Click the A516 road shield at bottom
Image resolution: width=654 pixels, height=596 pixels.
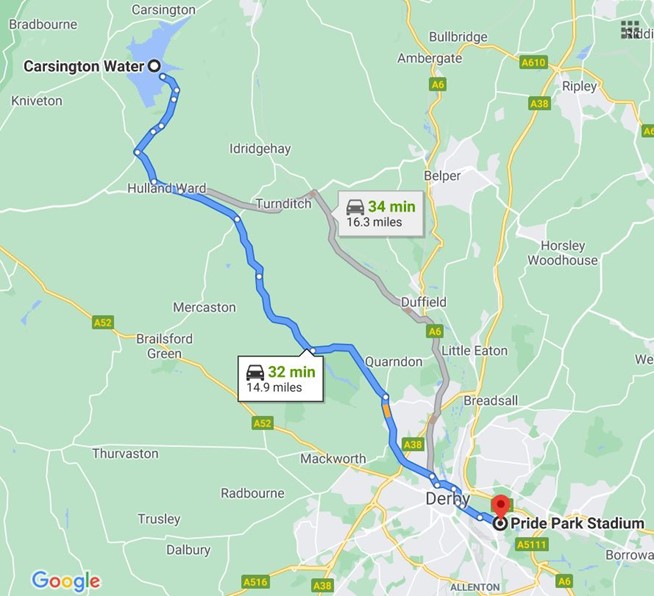255,582
